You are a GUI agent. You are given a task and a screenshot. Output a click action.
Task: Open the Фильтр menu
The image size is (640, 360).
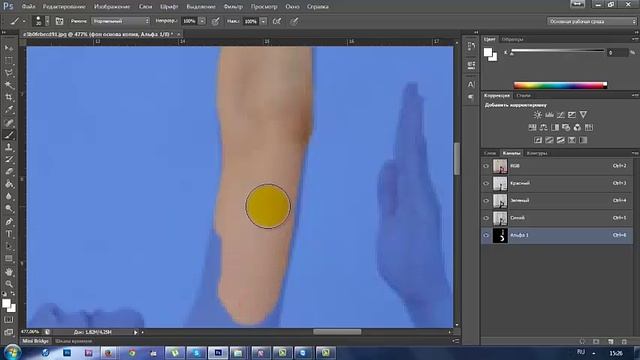pyautogui.click(x=233, y=7)
